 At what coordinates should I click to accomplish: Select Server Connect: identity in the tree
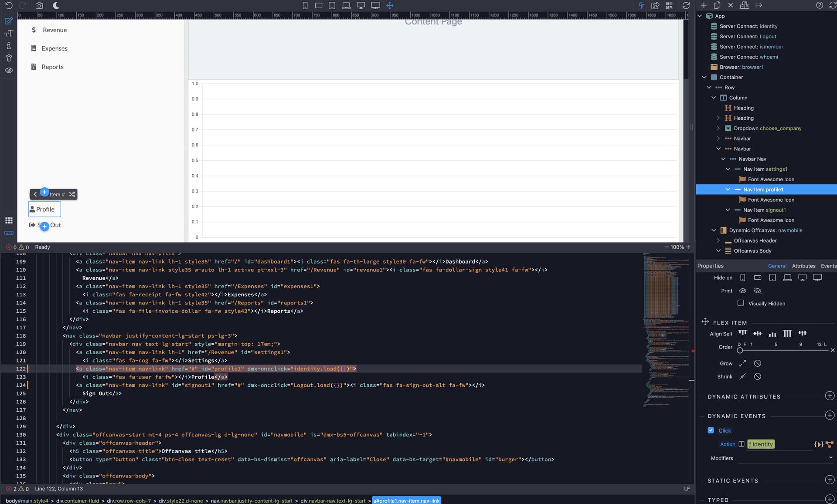pos(748,26)
